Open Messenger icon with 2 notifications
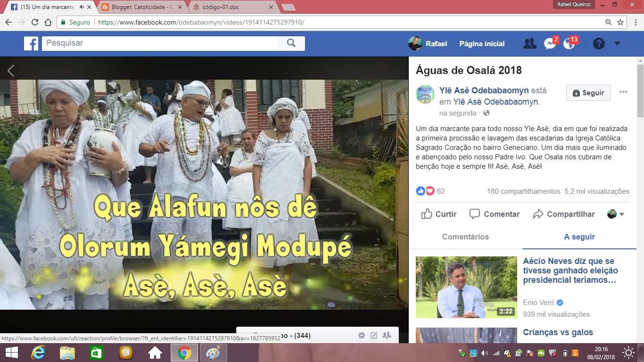This screenshot has width=644, height=362. [x=550, y=43]
